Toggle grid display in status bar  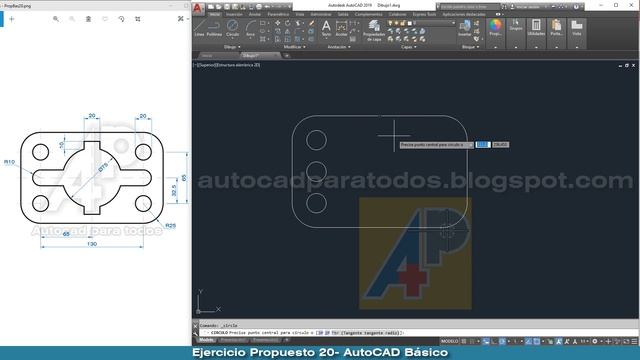464,341
